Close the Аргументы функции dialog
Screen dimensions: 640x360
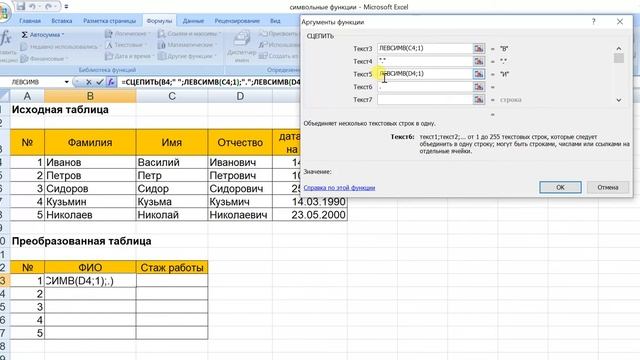pyautogui.click(x=620, y=22)
